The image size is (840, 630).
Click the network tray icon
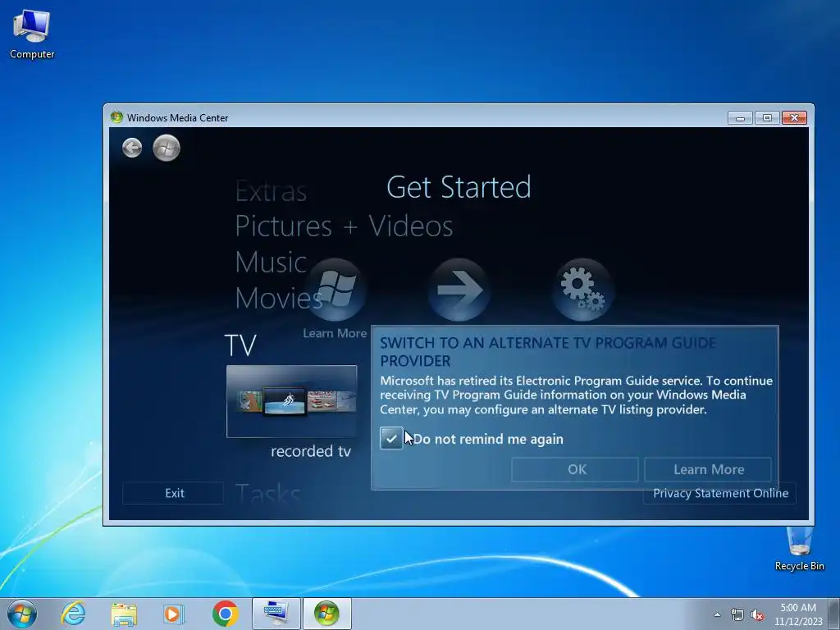tap(737, 614)
